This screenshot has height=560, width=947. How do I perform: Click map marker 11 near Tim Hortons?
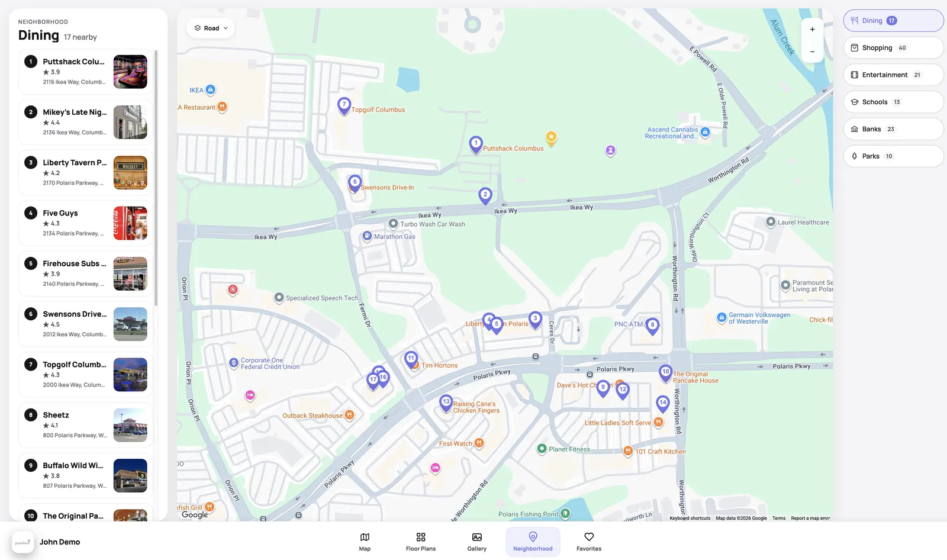(411, 359)
